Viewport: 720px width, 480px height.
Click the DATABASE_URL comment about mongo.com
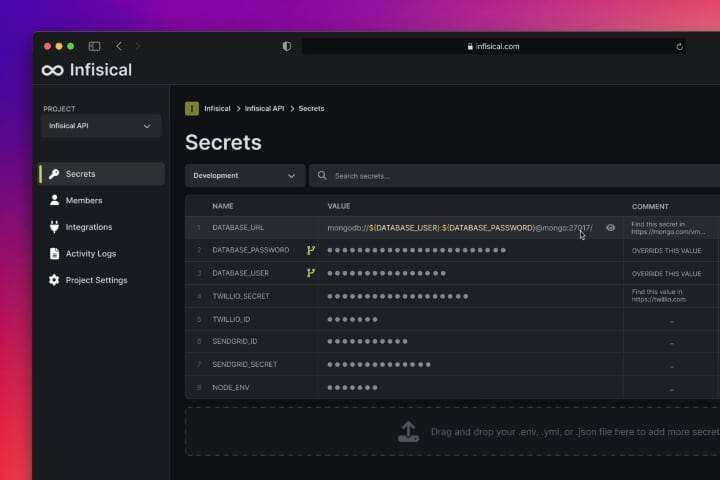[x=668, y=228]
